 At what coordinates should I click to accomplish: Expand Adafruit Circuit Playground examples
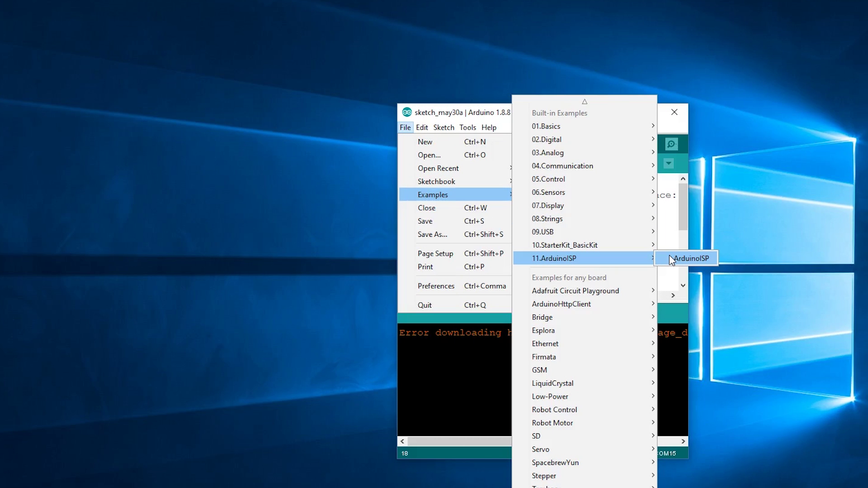coord(585,291)
